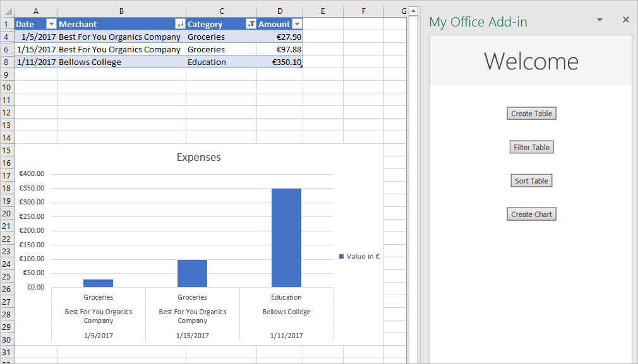638x364 pixels.
Task: Click the Create Chart button
Action: click(x=531, y=214)
